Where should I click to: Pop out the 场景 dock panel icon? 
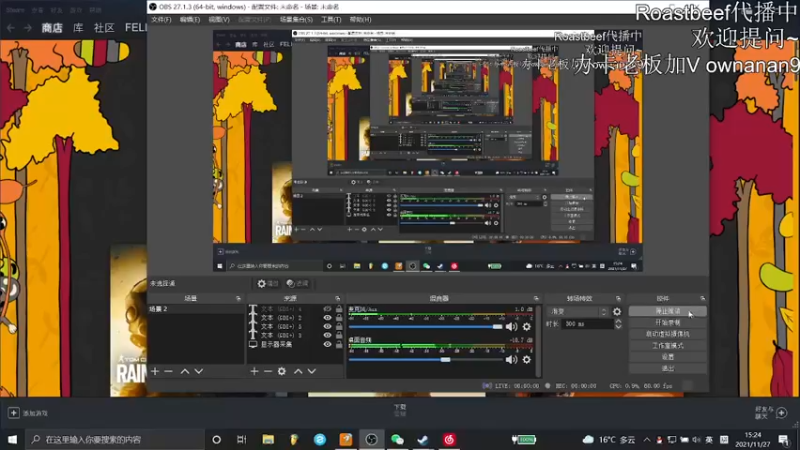tap(238, 298)
